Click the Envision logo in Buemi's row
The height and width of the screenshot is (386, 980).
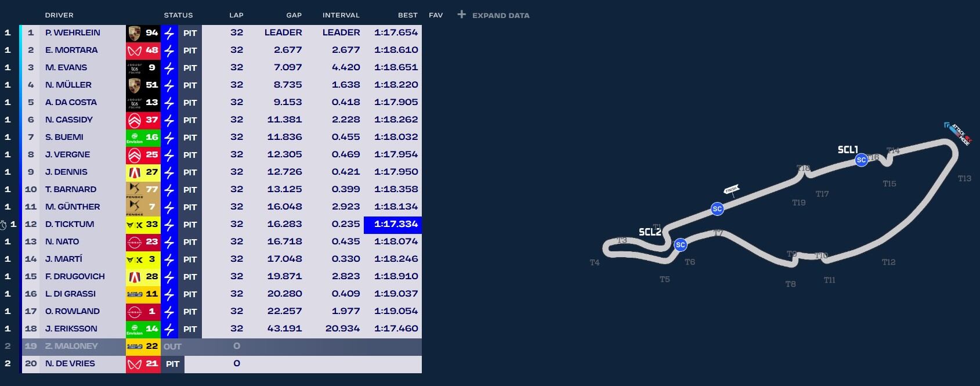pos(134,138)
